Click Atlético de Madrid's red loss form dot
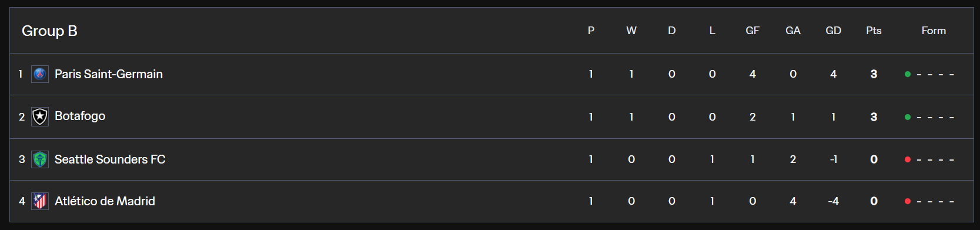Screen dimensions: 980x230 908,201
